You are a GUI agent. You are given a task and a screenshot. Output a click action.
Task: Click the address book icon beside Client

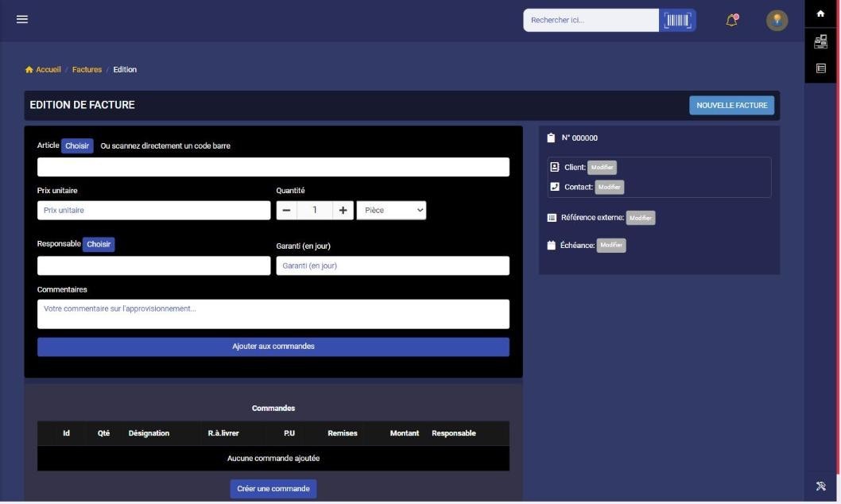[555, 167]
